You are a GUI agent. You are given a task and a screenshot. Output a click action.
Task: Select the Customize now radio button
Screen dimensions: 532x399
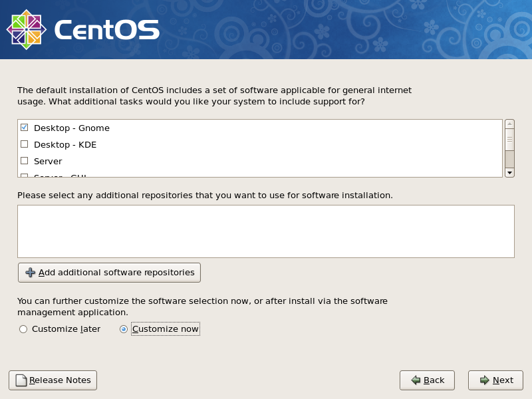[x=124, y=329]
